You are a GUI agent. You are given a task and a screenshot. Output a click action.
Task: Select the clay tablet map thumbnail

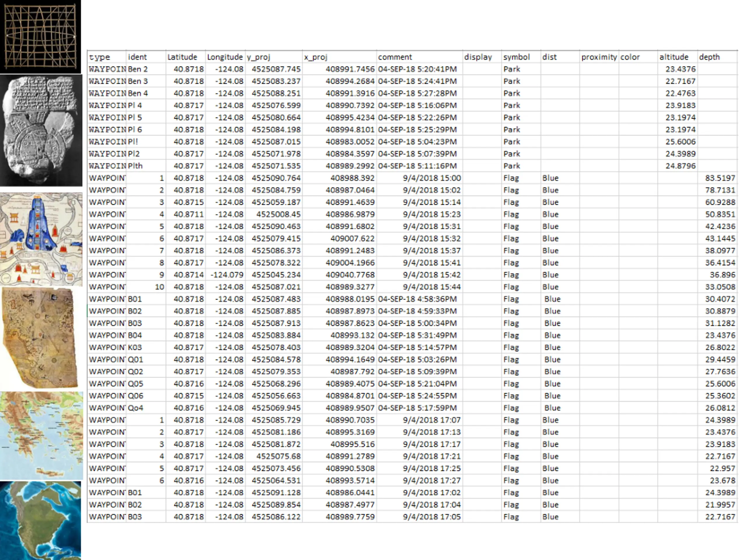click(41, 130)
